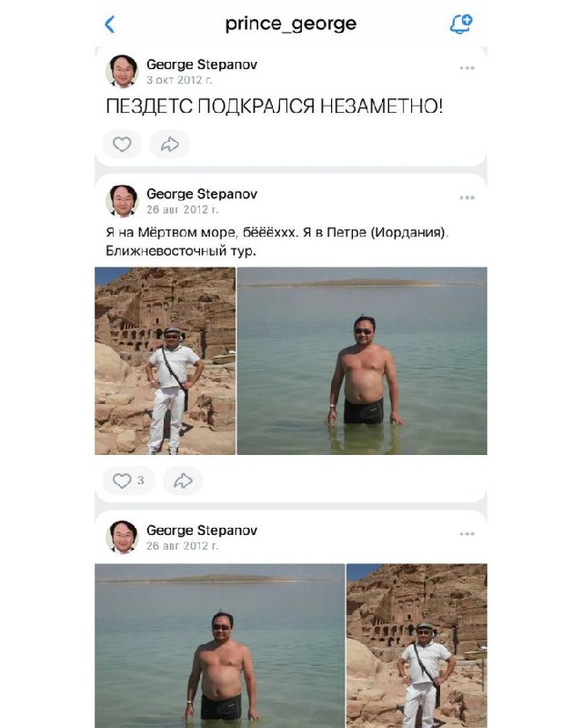This screenshot has width=582, height=728.
Task: Open the 26 авг 2012 date on middle post
Action: tap(182, 210)
